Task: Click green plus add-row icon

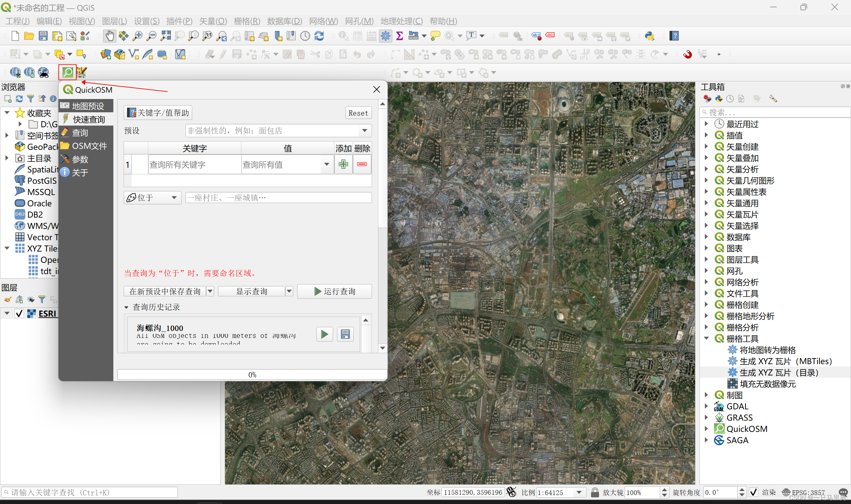Action: click(343, 164)
